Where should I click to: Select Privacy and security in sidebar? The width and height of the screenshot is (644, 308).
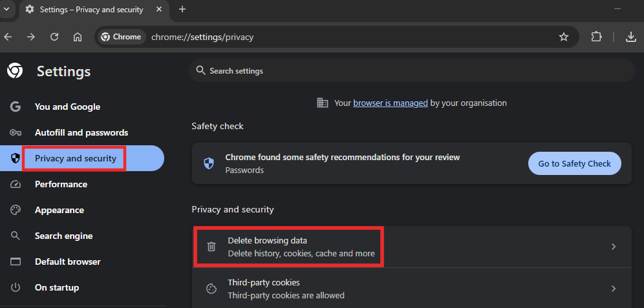point(82,158)
